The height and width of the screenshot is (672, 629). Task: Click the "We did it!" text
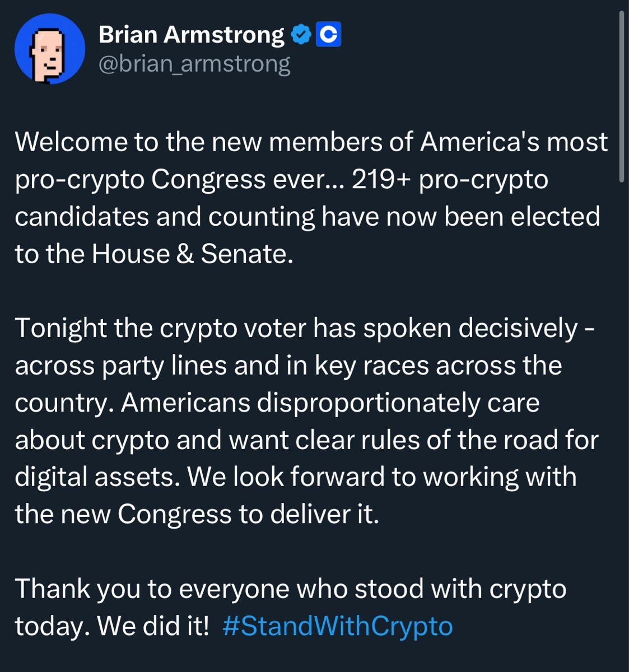152,626
